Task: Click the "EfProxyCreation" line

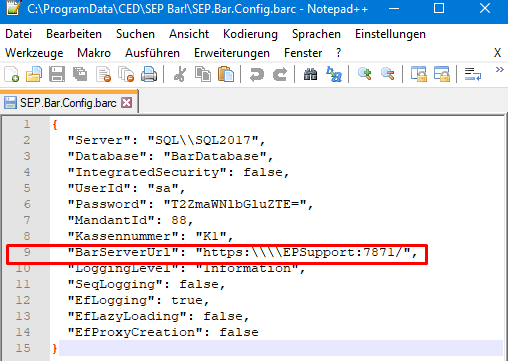Action: pos(163,332)
